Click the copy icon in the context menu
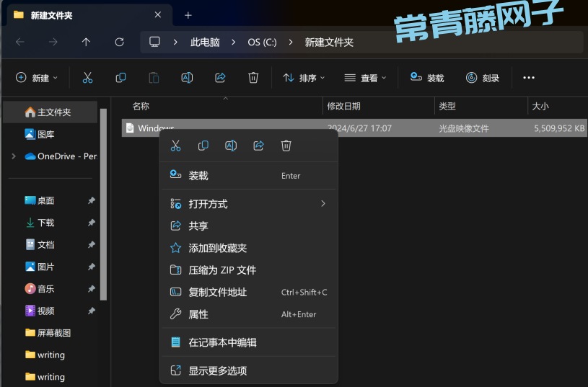Image resolution: width=588 pixels, height=387 pixels. [x=203, y=146]
